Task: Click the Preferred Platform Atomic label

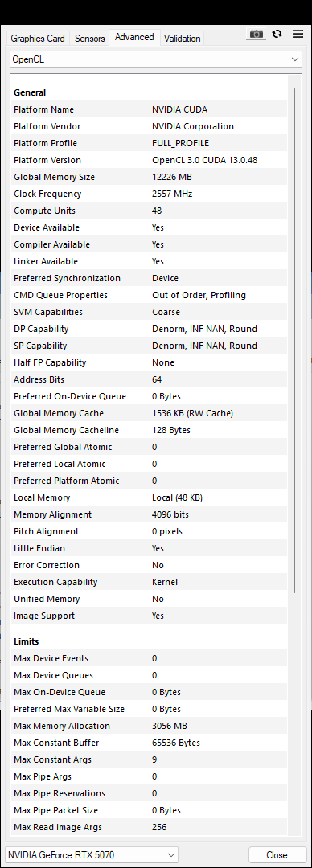Action: tap(67, 481)
